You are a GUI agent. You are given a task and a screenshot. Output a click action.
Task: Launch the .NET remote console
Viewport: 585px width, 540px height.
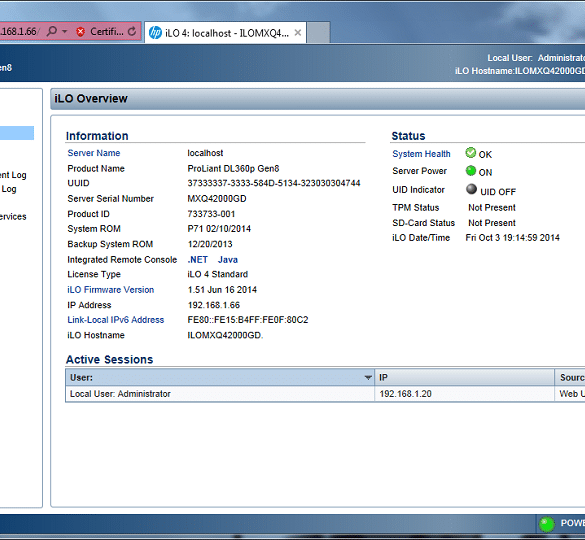pyautogui.click(x=197, y=260)
